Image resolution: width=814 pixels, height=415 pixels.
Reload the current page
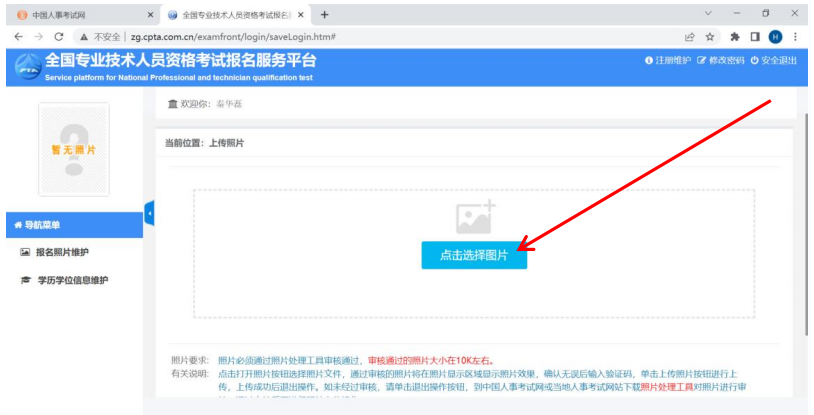(x=59, y=36)
